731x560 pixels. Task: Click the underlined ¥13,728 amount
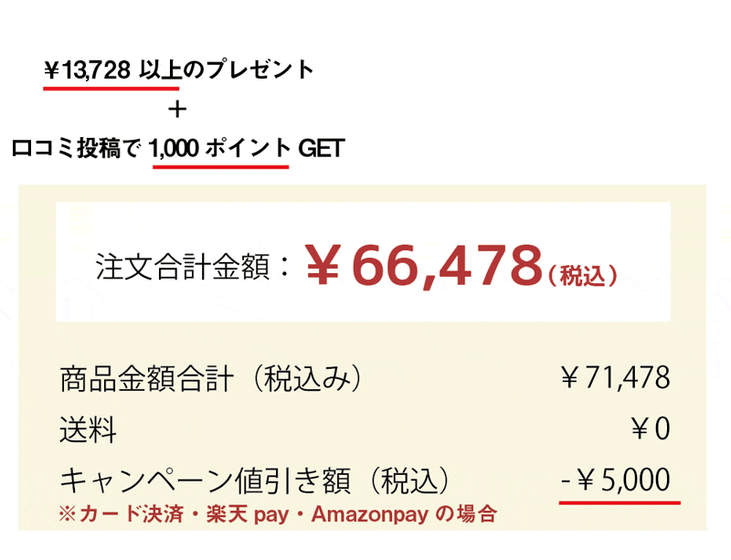tap(90, 69)
